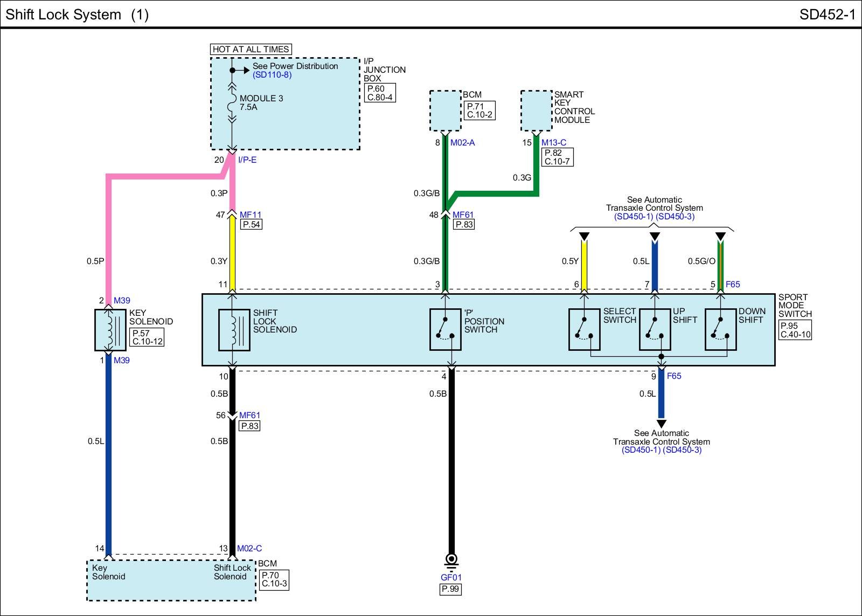Click the yellow 0.3Y wire
This screenshot has height=616, width=862.
click(x=233, y=253)
